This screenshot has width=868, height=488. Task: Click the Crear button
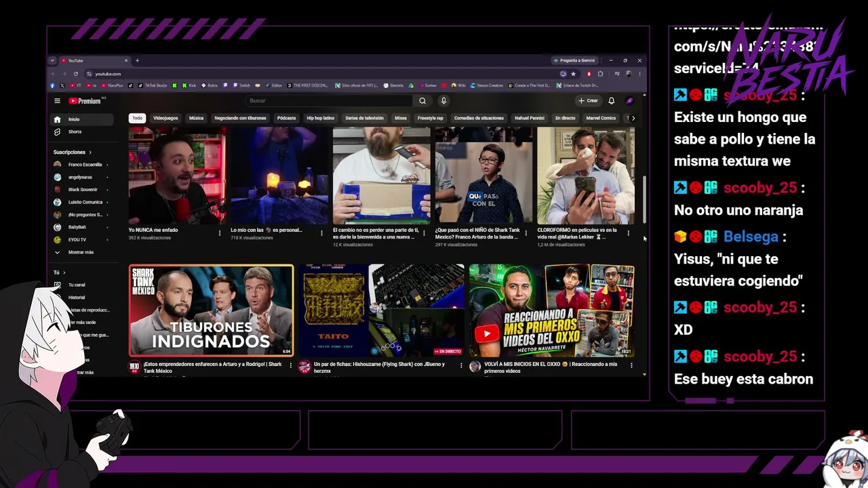click(588, 101)
